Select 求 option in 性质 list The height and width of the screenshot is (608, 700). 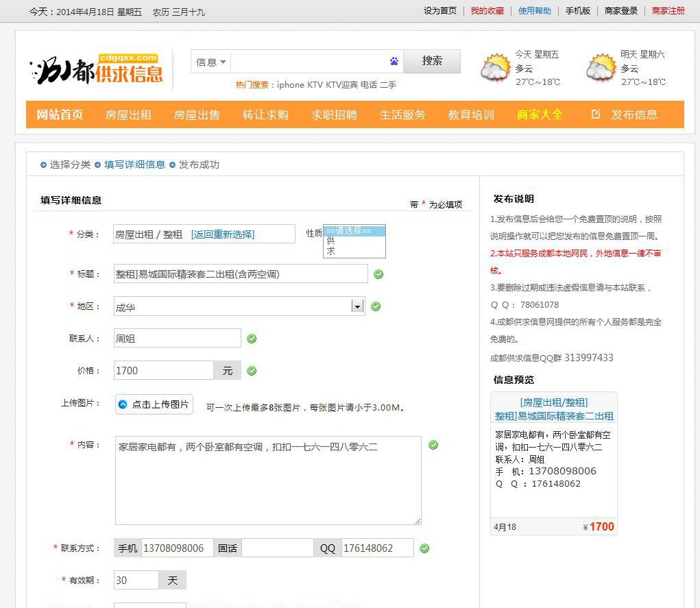pyautogui.click(x=331, y=251)
